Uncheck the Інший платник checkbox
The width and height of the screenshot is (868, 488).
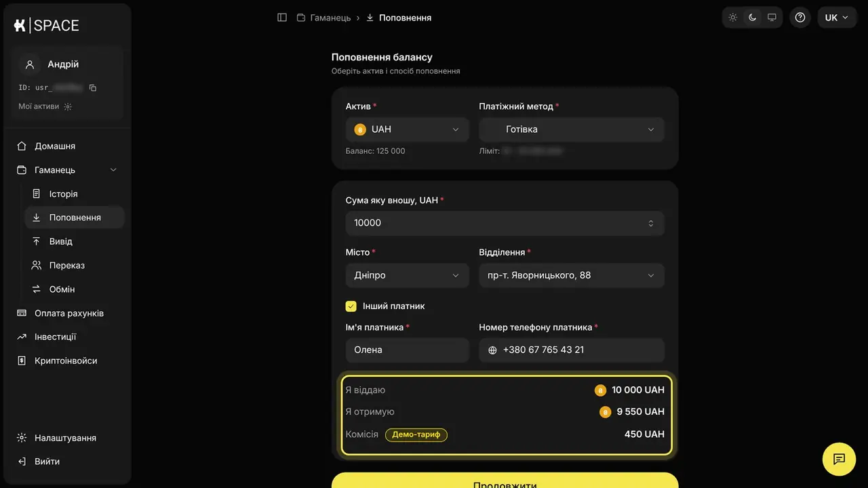pyautogui.click(x=351, y=306)
